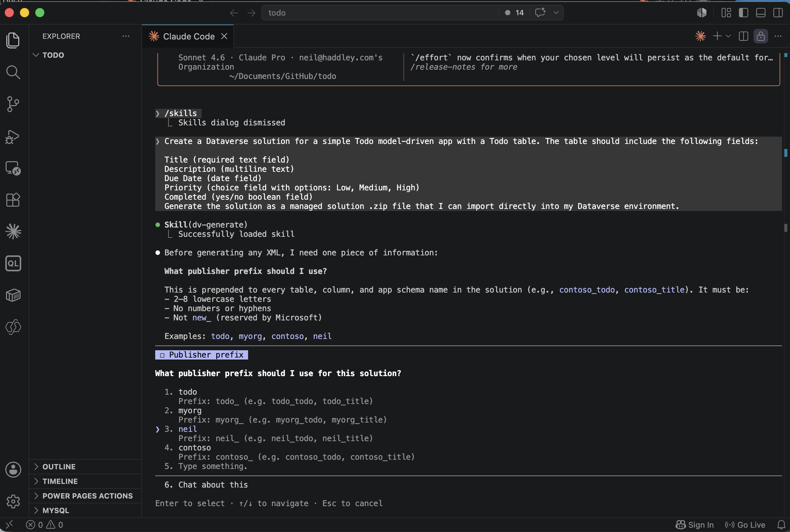Image resolution: width=790 pixels, height=532 pixels.
Task: Open Source Control view icon
Action: [x=13, y=104]
